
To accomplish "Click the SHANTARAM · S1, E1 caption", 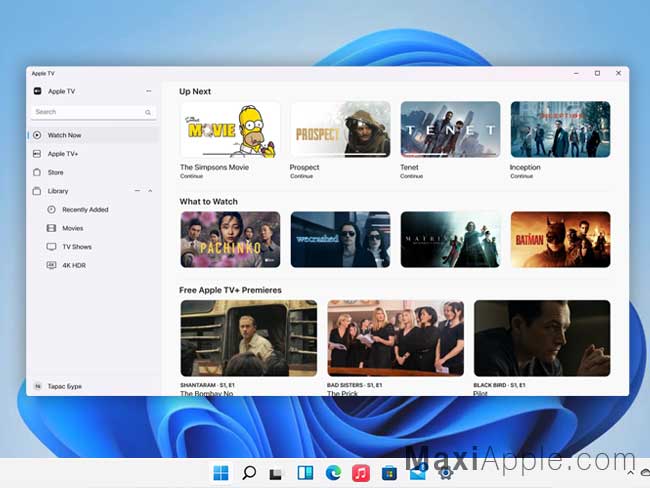I will click(207, 385).
